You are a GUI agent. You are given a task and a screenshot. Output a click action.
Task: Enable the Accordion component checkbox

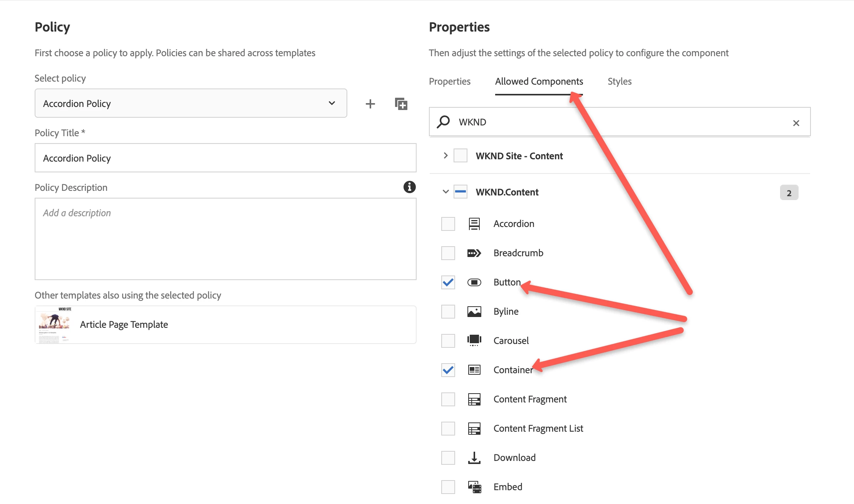(448, 224)
